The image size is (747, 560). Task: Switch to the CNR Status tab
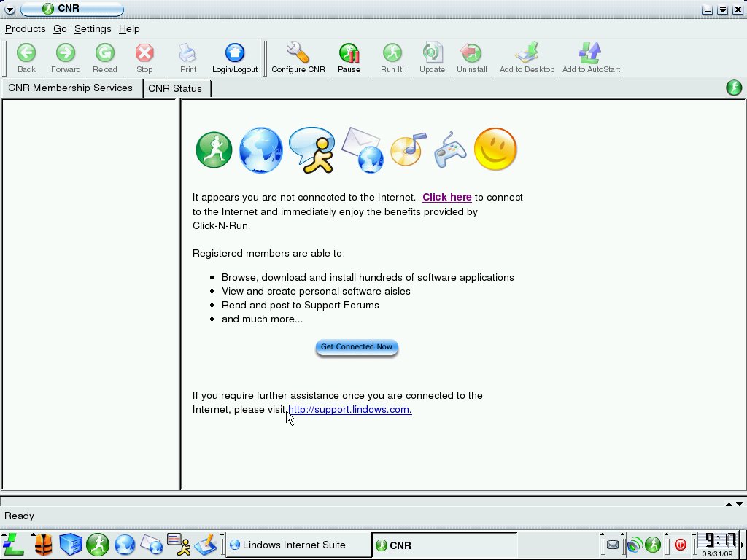(x=175, y=88)
